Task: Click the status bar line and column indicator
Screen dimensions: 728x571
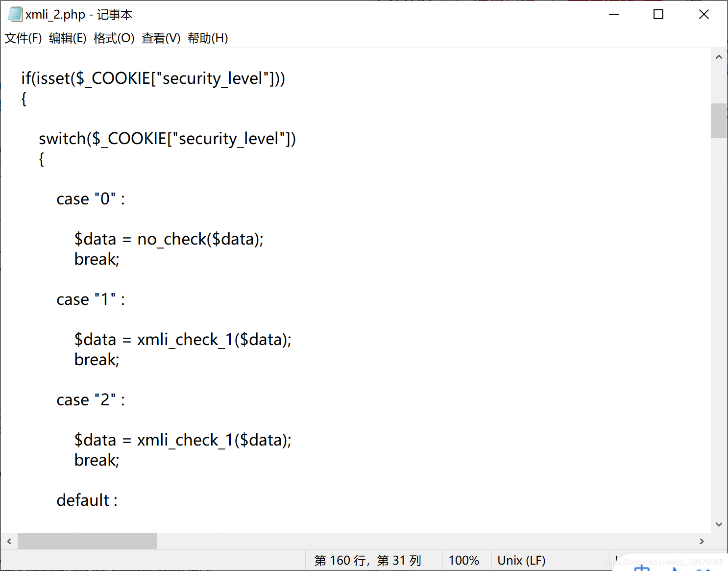Action: (x=368, y=560)
